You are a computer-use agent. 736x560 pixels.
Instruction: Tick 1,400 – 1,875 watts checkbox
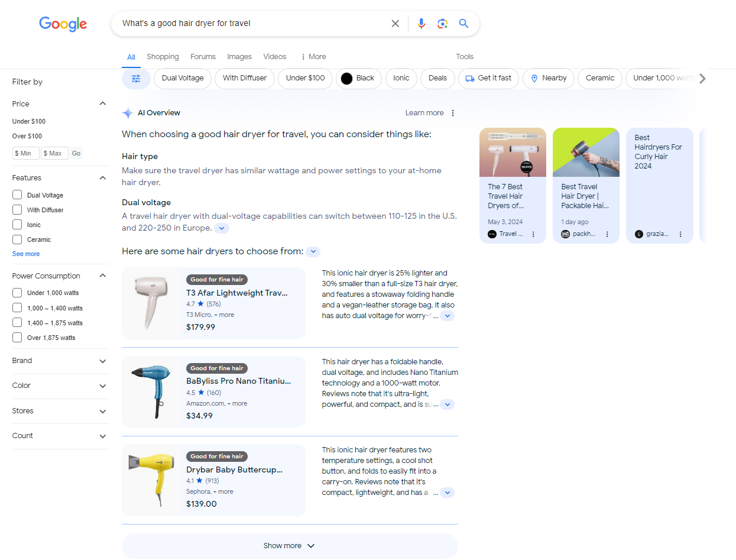(x=17, y=323)
